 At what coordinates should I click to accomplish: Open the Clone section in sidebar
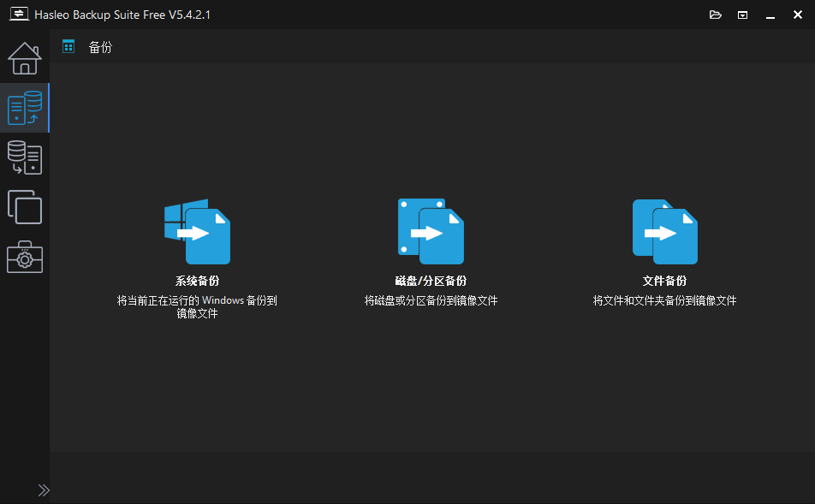(x=24, y=207)
